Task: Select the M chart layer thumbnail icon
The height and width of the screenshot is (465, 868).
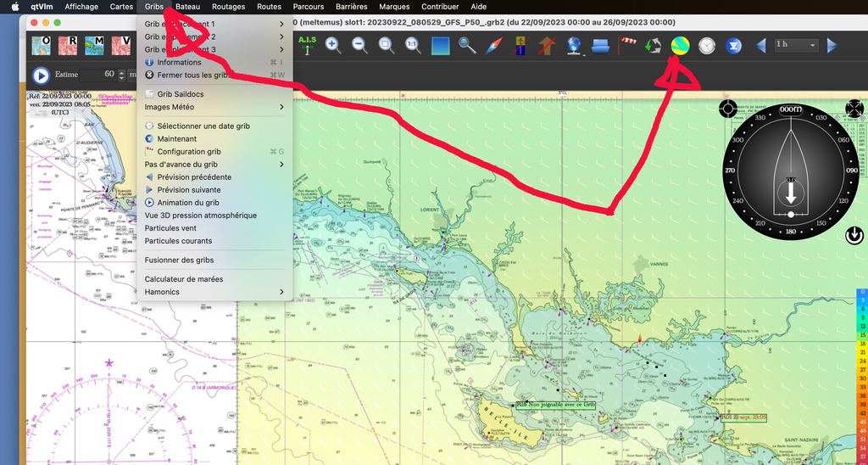Action: [x=95, y=46]
